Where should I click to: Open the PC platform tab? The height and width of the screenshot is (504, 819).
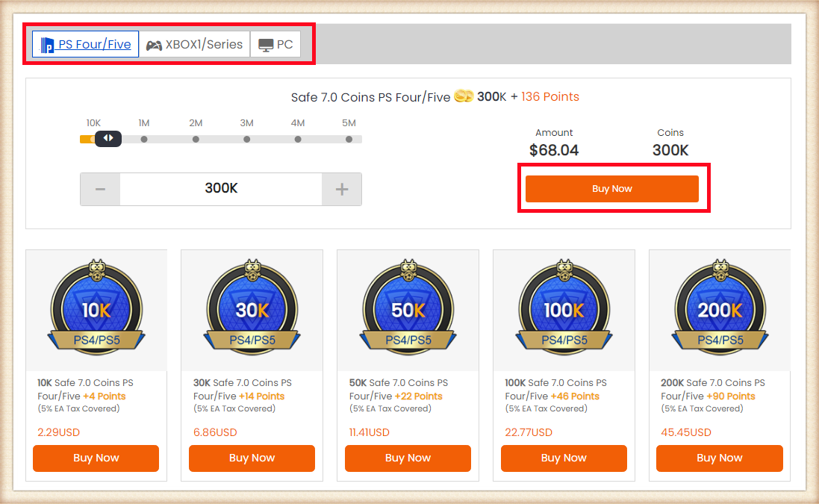click(x=275, y=45)
